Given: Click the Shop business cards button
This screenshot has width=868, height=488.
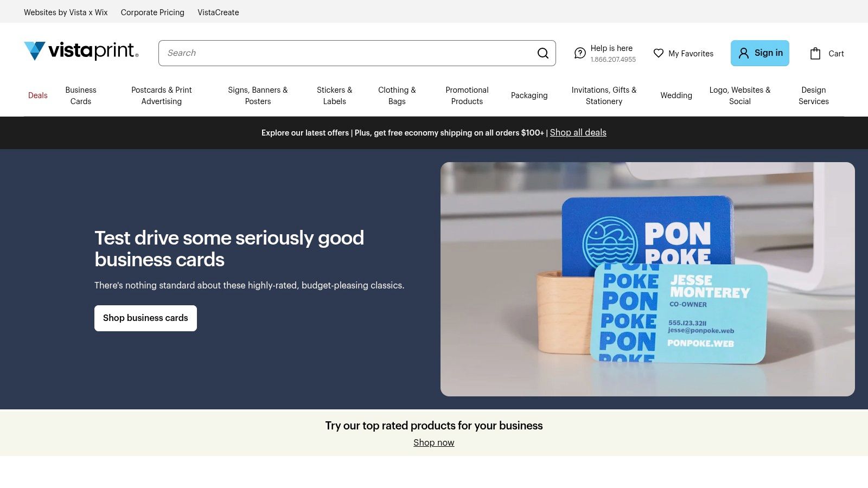Looking at the screenshot, I should 145,318.
